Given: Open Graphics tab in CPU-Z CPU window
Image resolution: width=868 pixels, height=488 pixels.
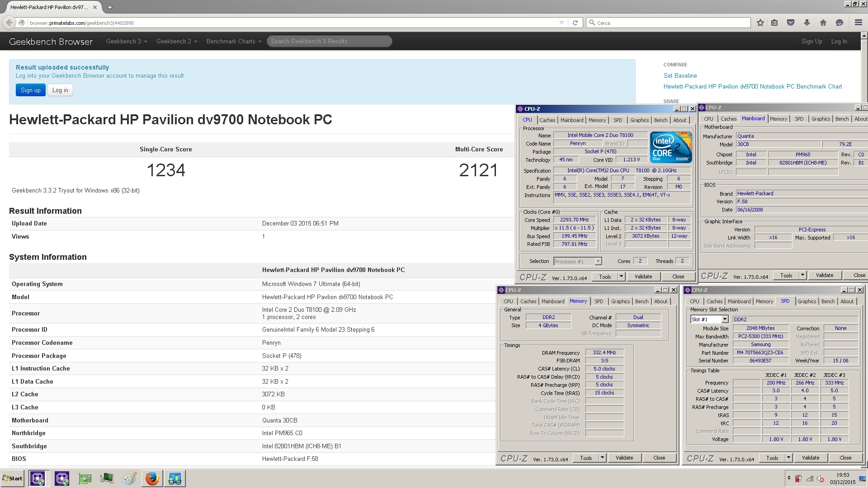Looking at the screenshot, I should click(x=639, y=120).
